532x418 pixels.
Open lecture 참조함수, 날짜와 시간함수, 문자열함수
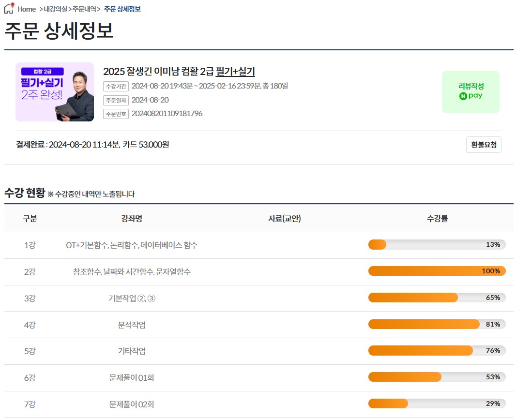132,272
